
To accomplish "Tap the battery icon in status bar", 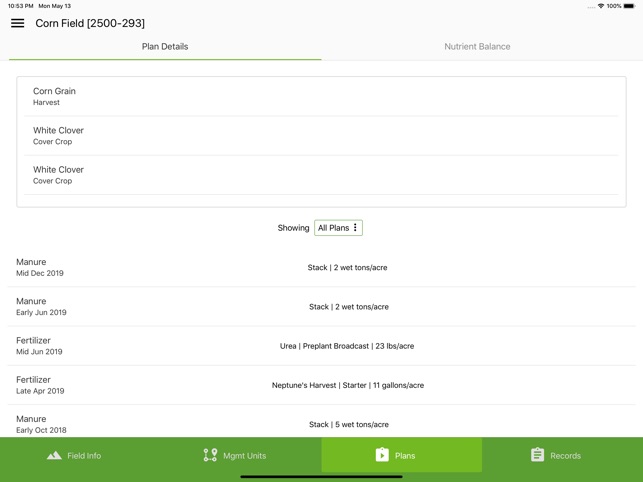I will (629, 6).
